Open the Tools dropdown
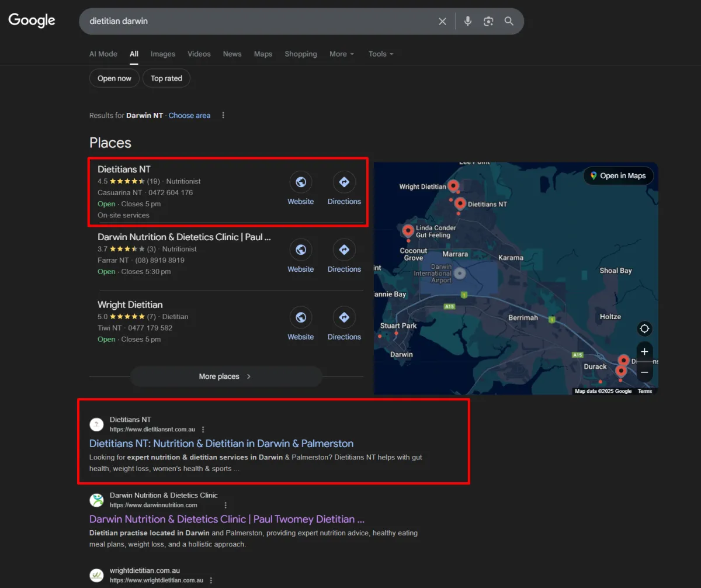Screen dimensions: 701x588 pos(380,54)
